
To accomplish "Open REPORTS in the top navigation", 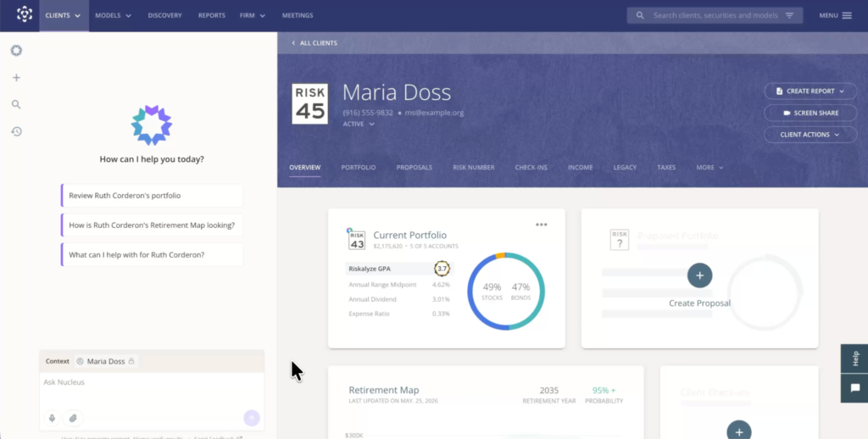I will point(211,15).
